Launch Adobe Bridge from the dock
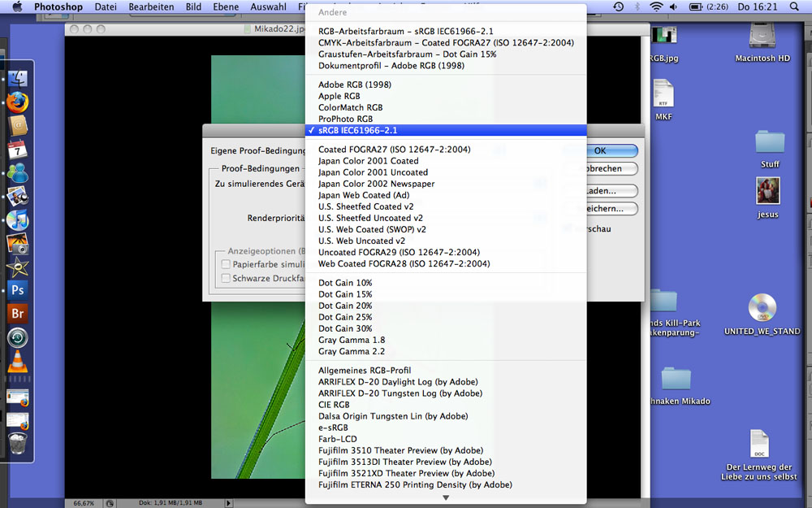 click(18, 314)
